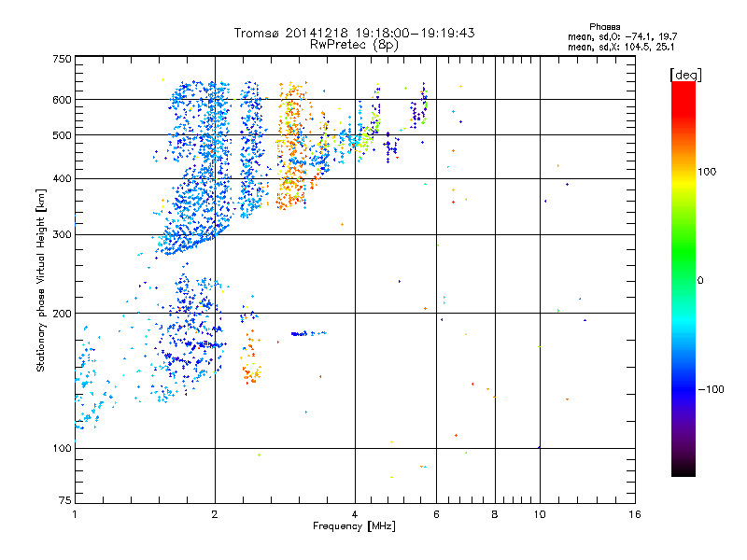The height and width of the screenshot is (560, 747).
Task: Click the rainbow phase colorbar
Action: (x=684, y=279)
